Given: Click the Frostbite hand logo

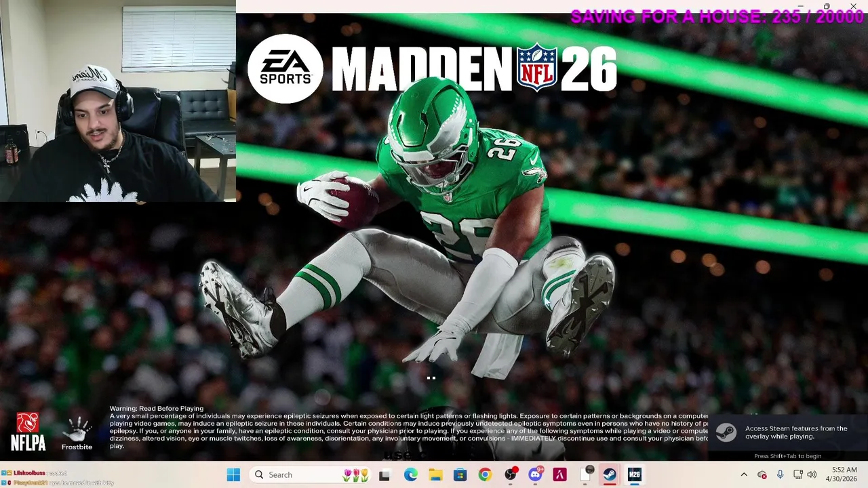Looking at the screenshot, I should click(x=77, y=434).
